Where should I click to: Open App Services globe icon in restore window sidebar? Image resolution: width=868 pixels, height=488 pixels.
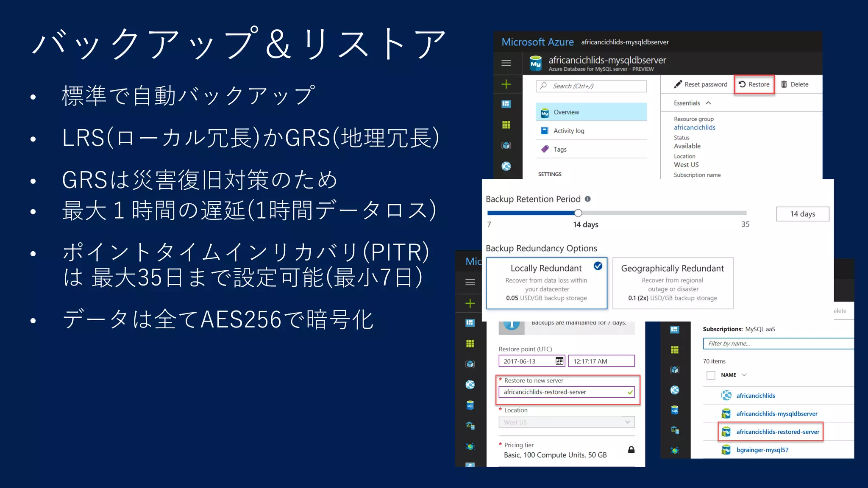pyautogui.click(x=470, y=385)
